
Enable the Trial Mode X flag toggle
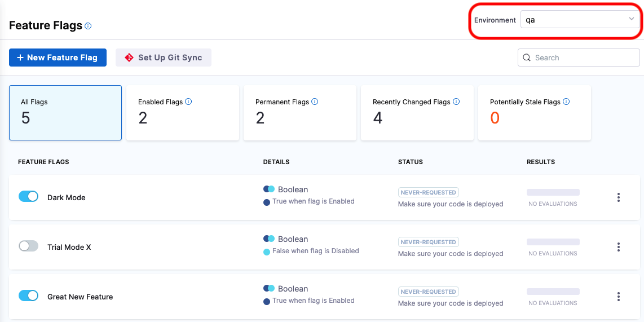(x=28, y=246)
